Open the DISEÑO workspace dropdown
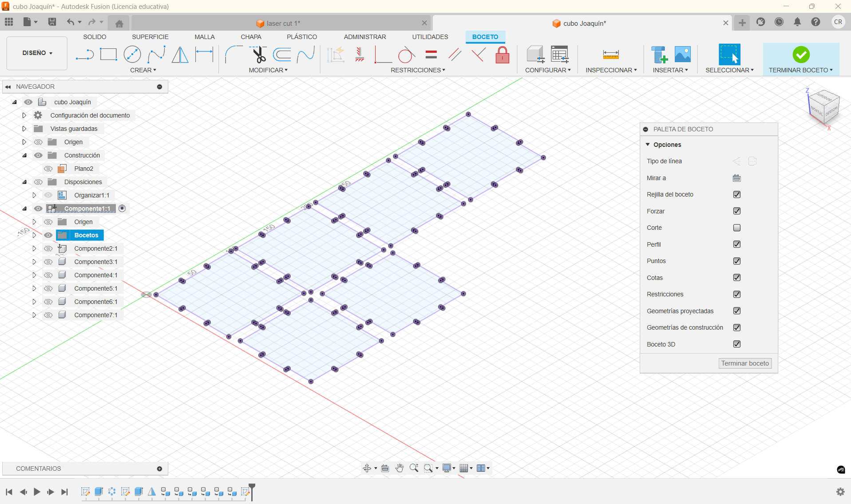This screenshot has height=504, width=851. (37, 53)
